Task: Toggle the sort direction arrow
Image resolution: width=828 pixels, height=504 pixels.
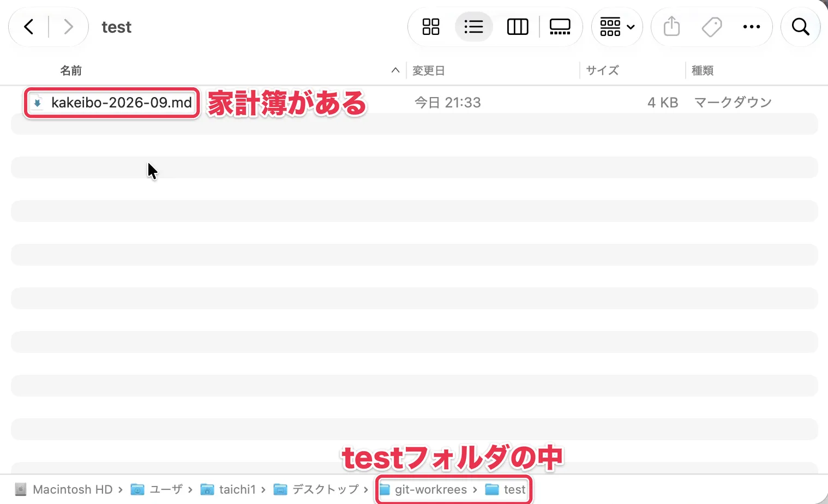Action: 395,70
